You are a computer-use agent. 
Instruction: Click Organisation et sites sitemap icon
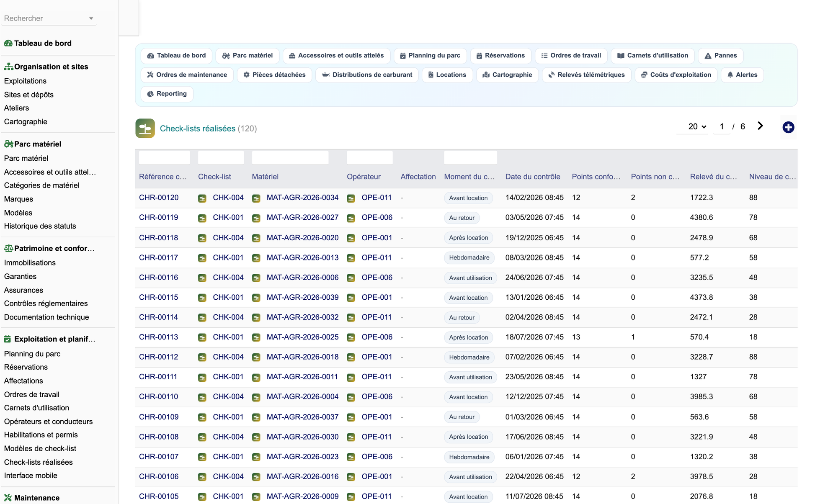click(8, 67)
